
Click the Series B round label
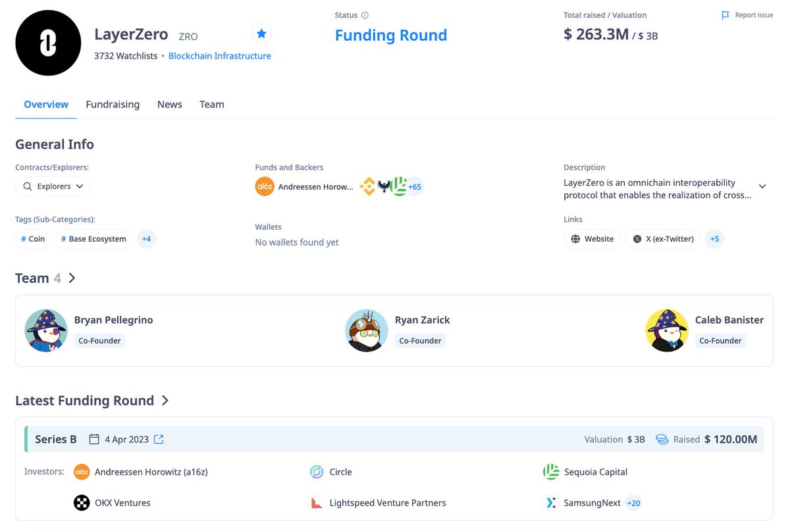56,439
